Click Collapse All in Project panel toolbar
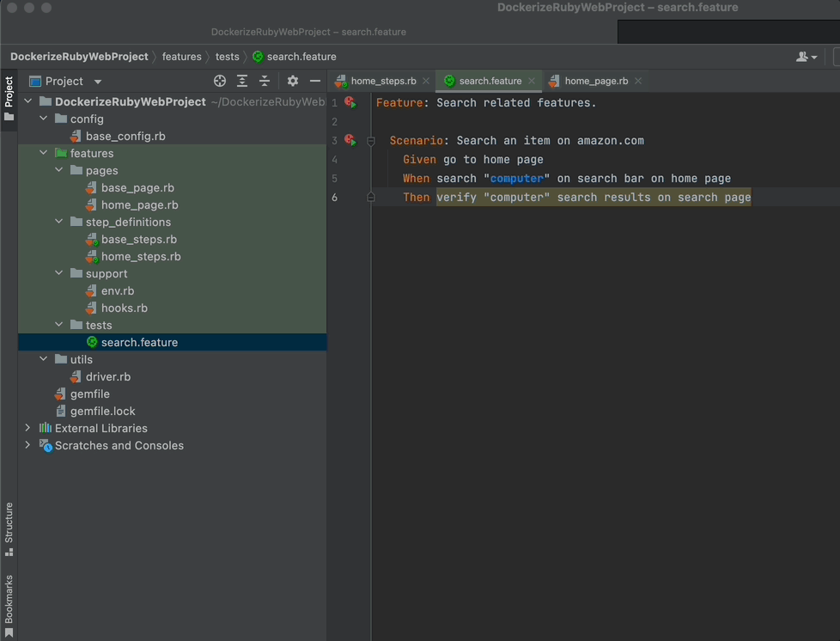 (x=265, y=81)
